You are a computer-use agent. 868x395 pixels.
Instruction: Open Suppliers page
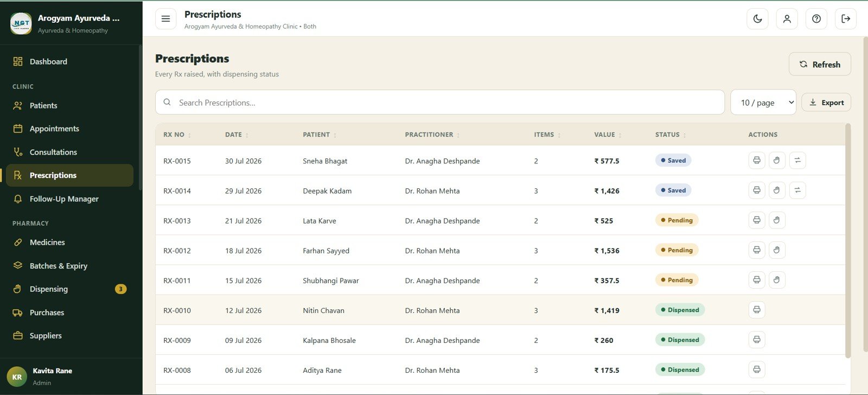point(69,335)
